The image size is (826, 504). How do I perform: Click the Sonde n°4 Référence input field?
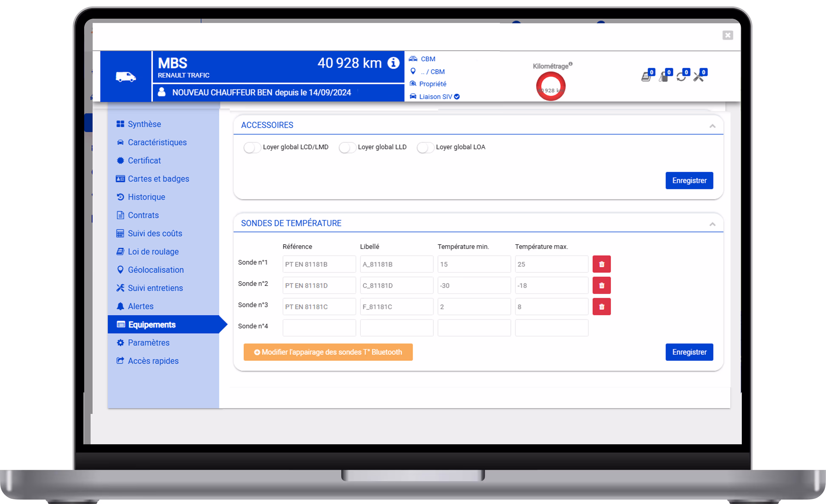[x=319, y=328]
